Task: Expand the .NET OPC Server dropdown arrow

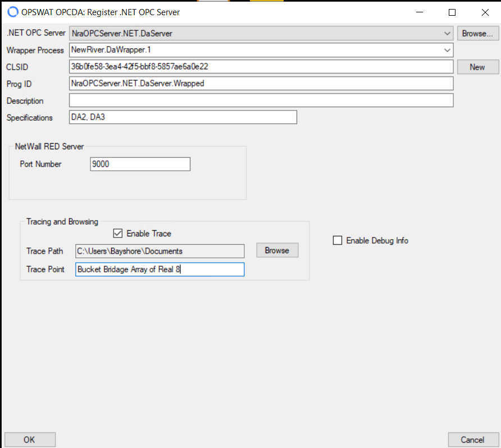Action: [x=447, y=33]
